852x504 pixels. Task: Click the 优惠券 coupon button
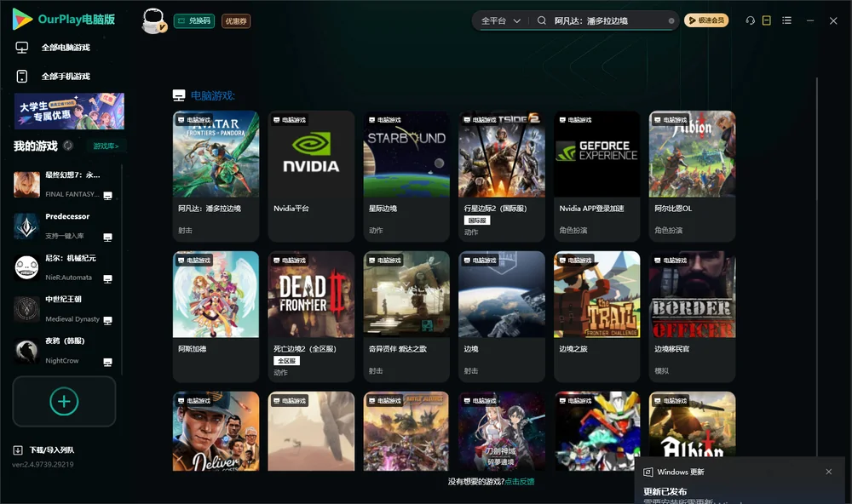(x=236, y=21)
